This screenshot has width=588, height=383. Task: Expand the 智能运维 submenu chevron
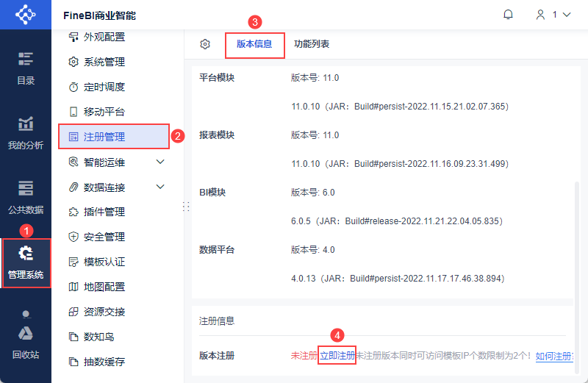point(160,162)
